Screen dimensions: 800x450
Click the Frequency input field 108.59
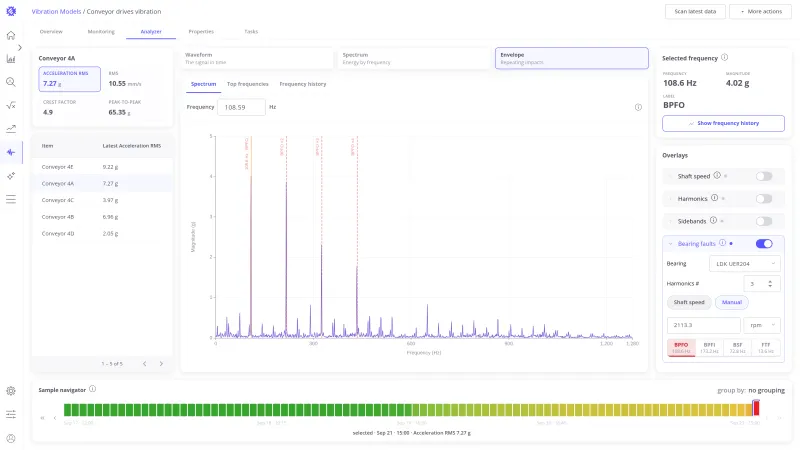pyautogui.click(x=241, y=107)
